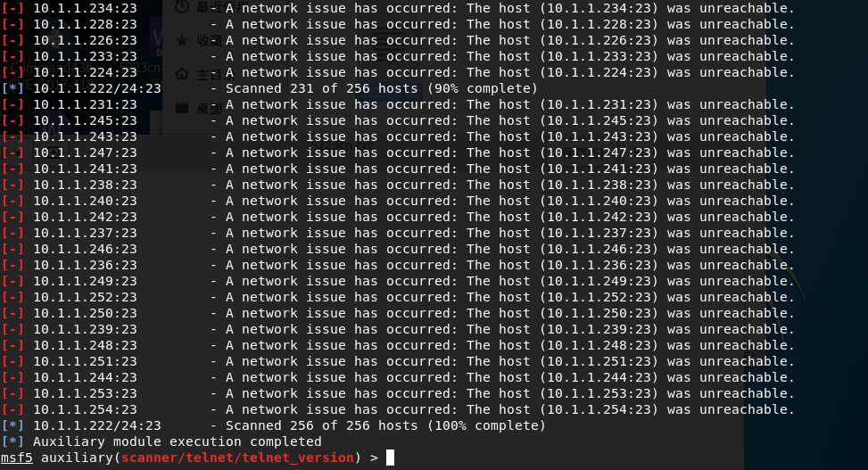868x470 pixels.
Task: Click the 10.1.1.247:23 host entry
Action: (85, 153)
